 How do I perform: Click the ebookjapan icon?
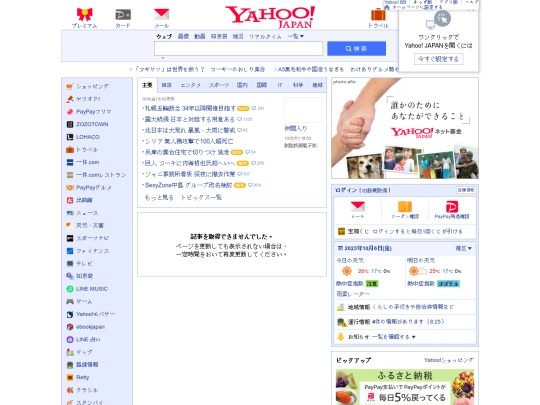[x=70, y=327]
